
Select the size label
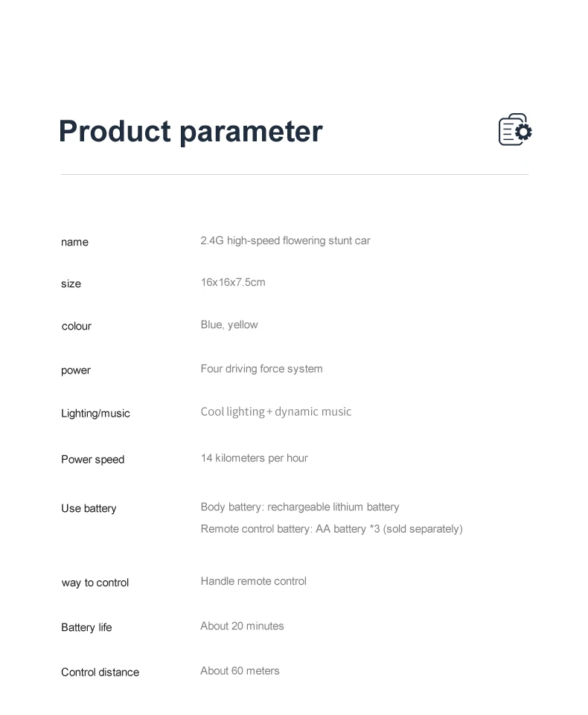tap(71, 283)
